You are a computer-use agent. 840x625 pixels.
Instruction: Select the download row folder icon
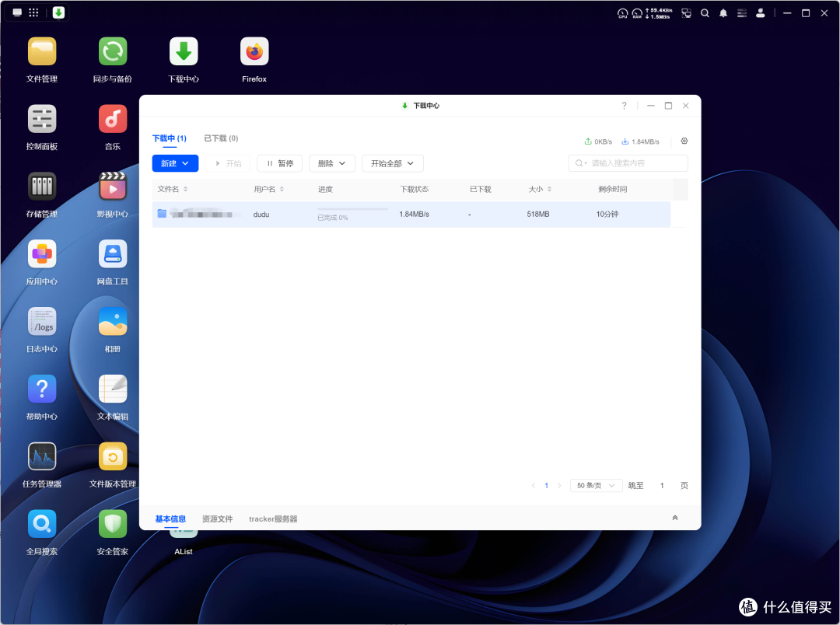pos(162,214)
